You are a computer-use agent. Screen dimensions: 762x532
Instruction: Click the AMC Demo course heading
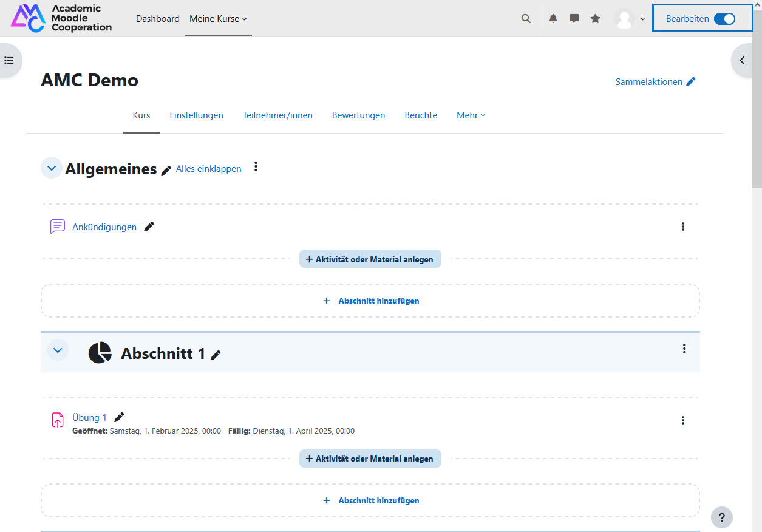tap(89, 80)
